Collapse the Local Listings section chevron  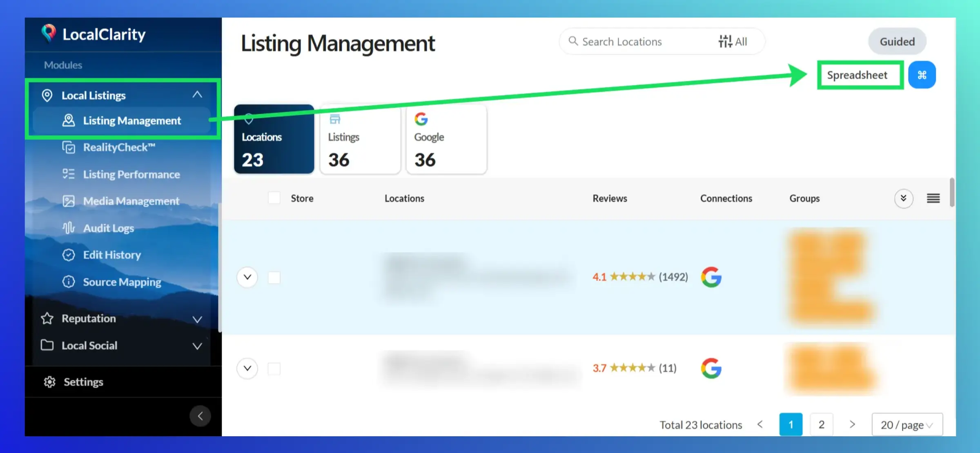click(x=197, y=95)
